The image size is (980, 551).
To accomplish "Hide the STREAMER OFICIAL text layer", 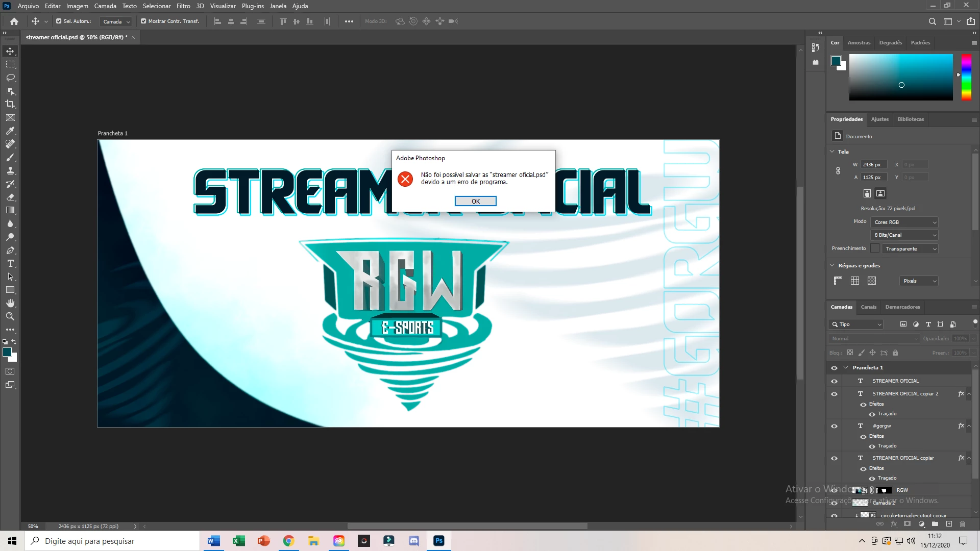I will [834, 381].
